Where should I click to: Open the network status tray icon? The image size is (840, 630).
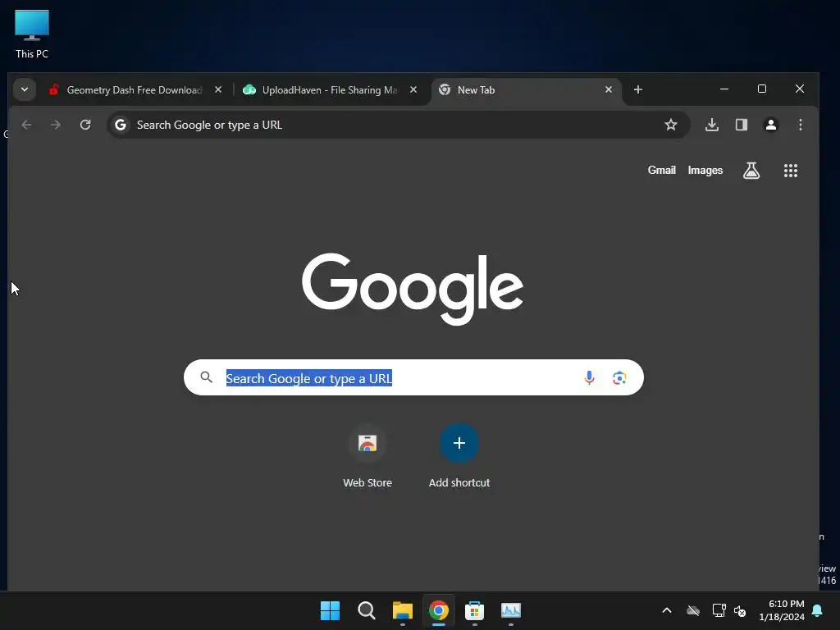pos(719,610)
